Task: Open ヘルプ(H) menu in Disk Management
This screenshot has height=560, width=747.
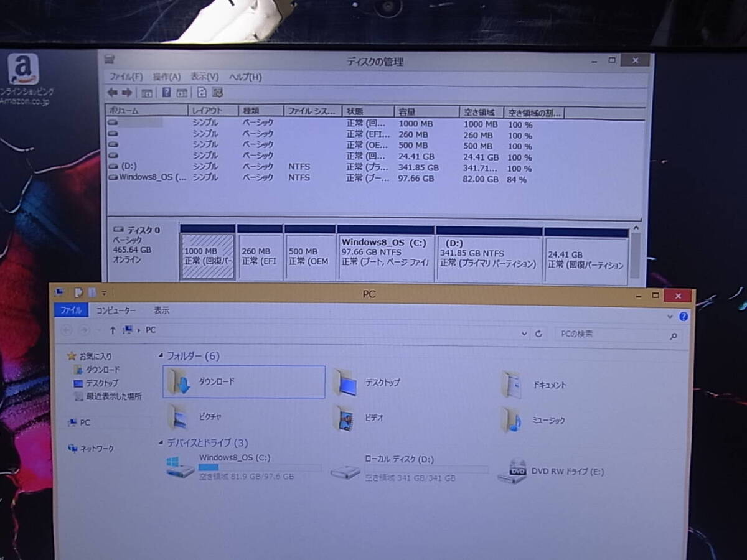Action: [245, 77]
